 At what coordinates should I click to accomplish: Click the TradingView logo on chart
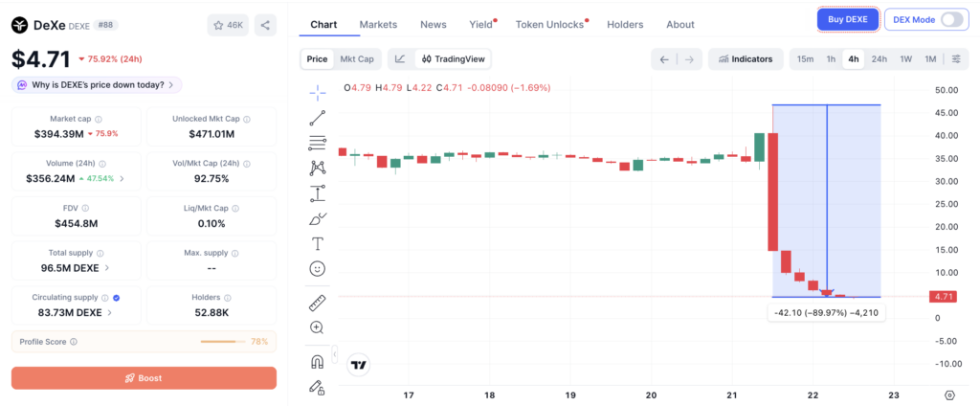[359, 365]
